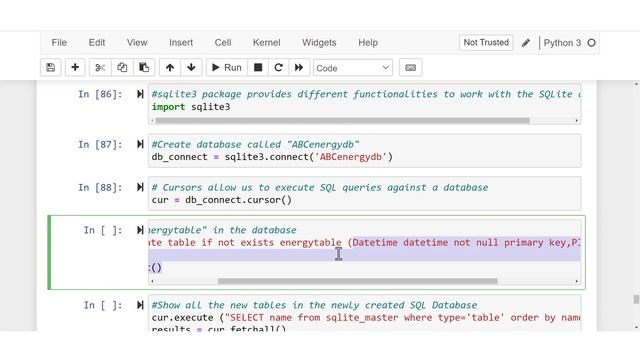This screenshot has width=640, height=360.
Task: Open the Widgets menu
Action: pos(319,42)
